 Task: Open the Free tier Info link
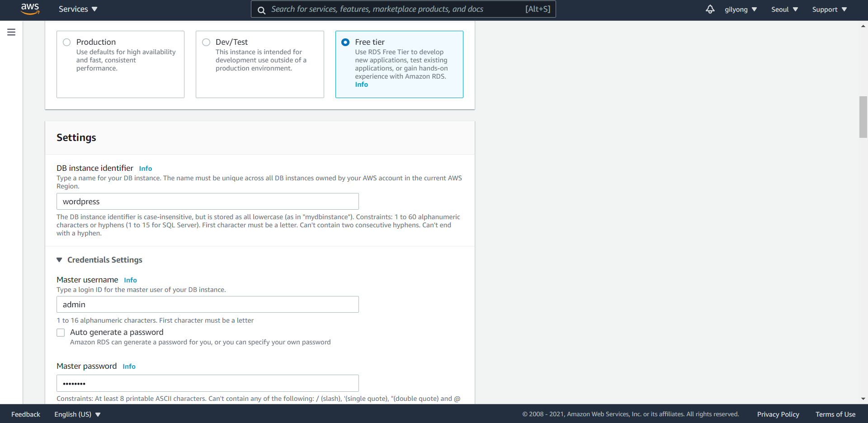pos(361,85)
